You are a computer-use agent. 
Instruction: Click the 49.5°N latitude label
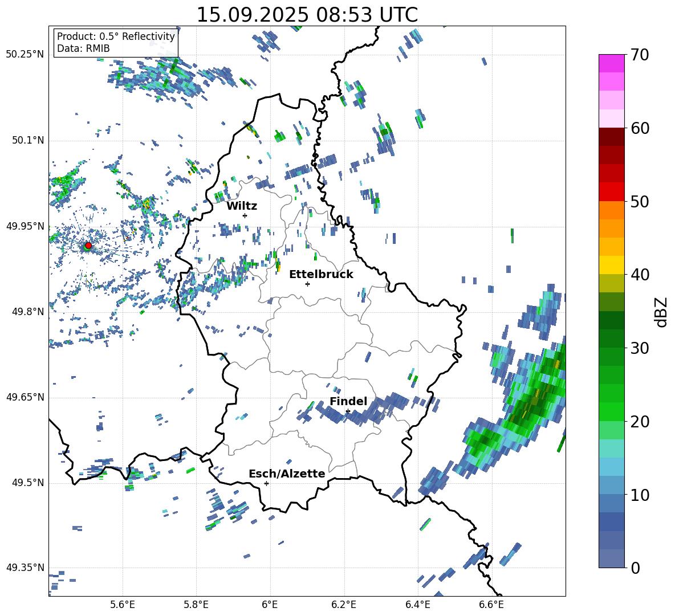27,483
